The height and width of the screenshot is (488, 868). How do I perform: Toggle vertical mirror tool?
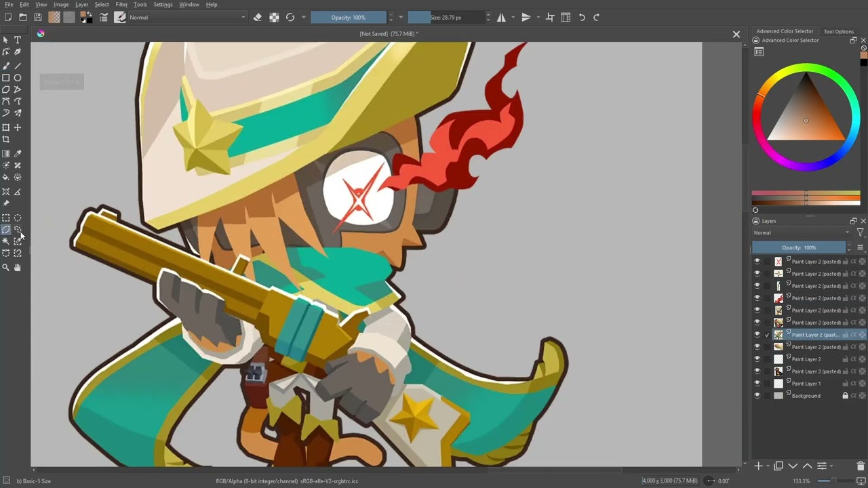(526, 18)
